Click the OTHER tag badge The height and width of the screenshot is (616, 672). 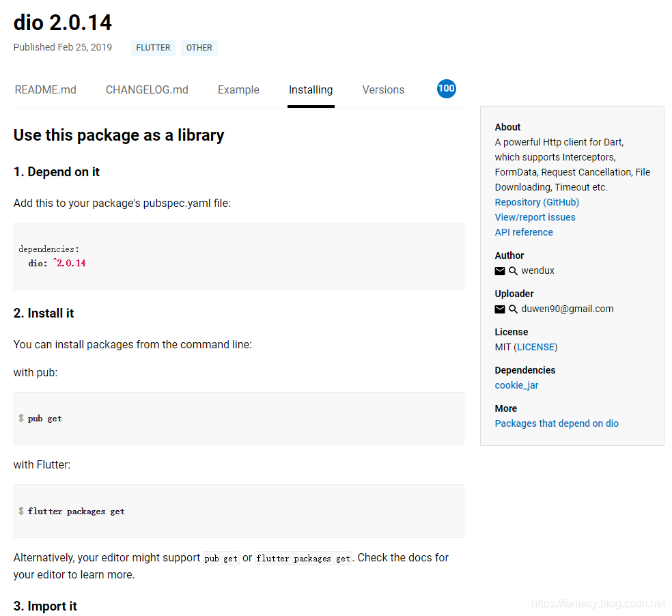point(199,48)
